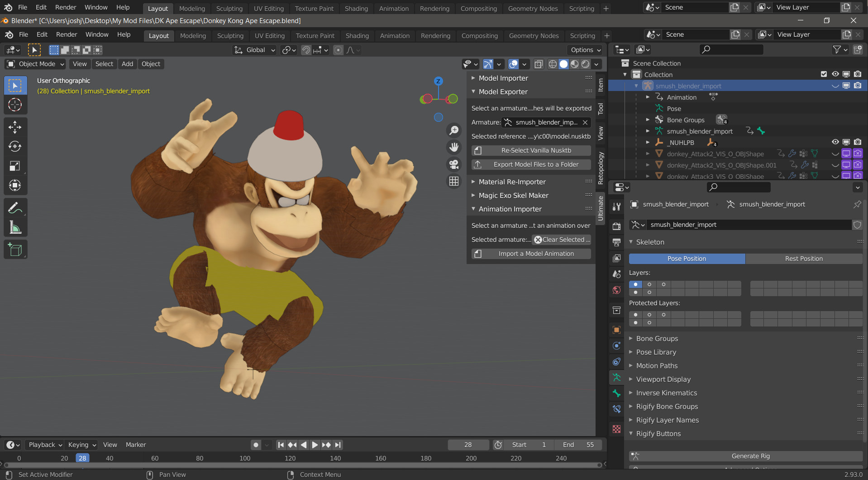The image size is (868, 480).
Task: Select the Rotate tool
Action: [15, 146]
